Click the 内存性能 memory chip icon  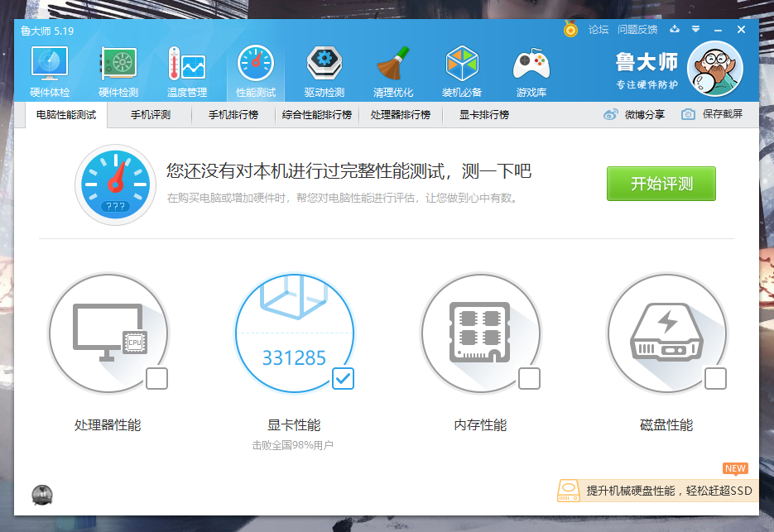coord(481,333)
